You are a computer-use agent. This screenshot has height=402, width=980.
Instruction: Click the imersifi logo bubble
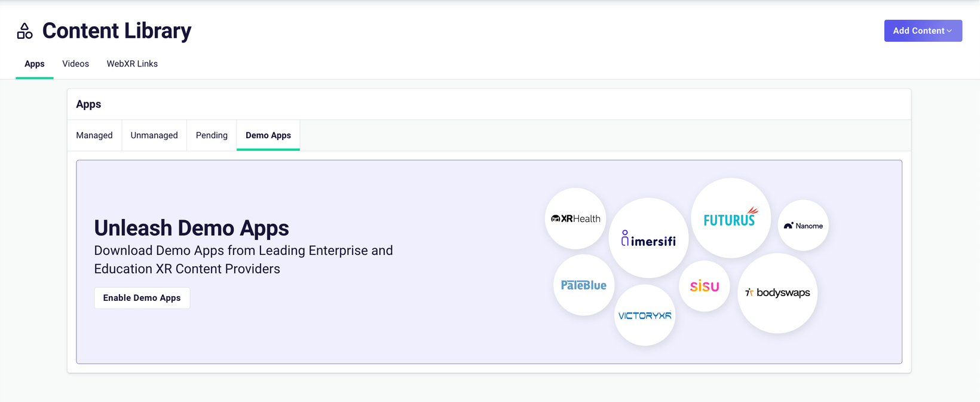[x=648, y=238]
